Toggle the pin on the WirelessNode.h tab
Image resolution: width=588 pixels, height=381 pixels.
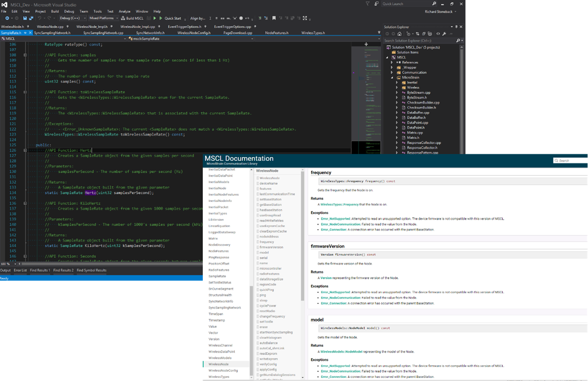[29, 27]
